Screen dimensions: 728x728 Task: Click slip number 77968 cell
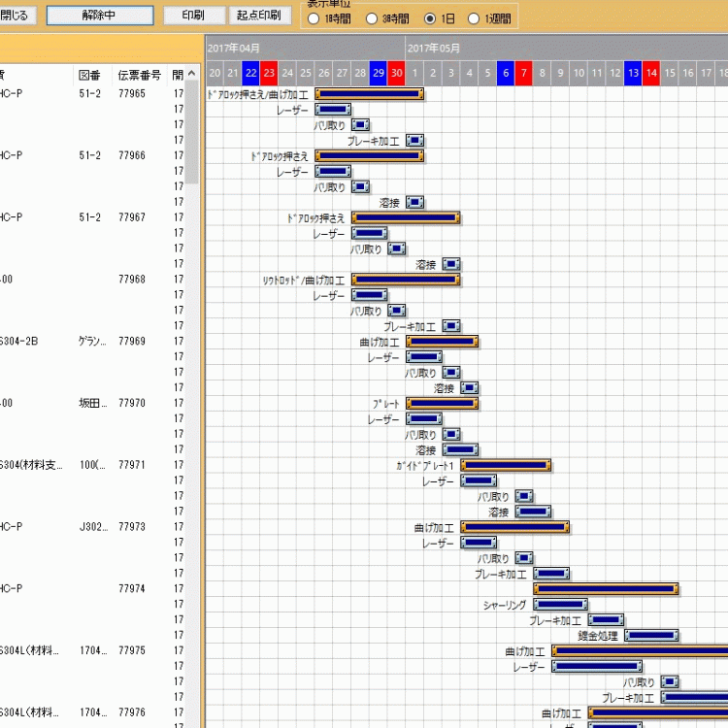pos(132,279)
